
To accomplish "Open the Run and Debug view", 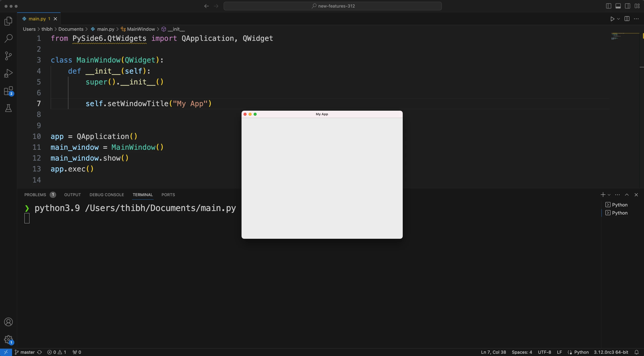I will coord(8,73).
